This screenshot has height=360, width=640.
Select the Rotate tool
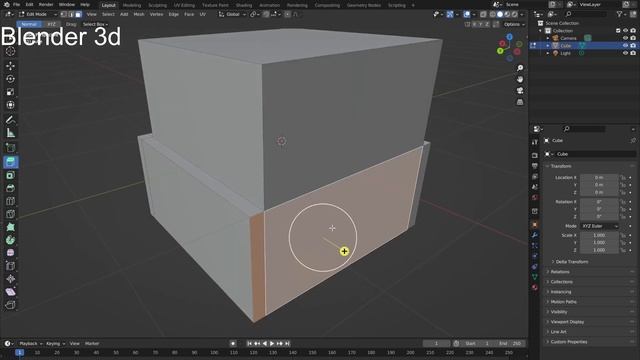point(11,79)
